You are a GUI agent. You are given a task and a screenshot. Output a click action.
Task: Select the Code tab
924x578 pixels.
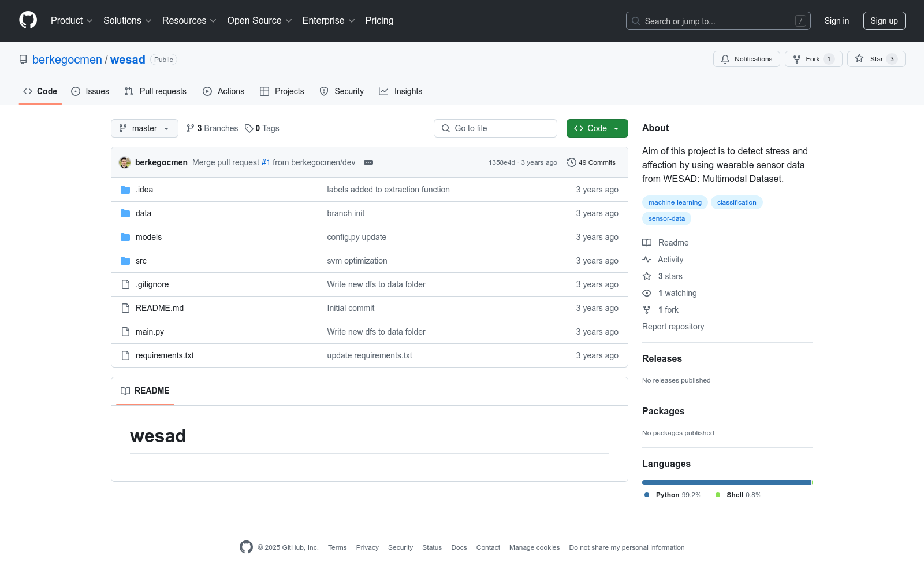point(40,91)
